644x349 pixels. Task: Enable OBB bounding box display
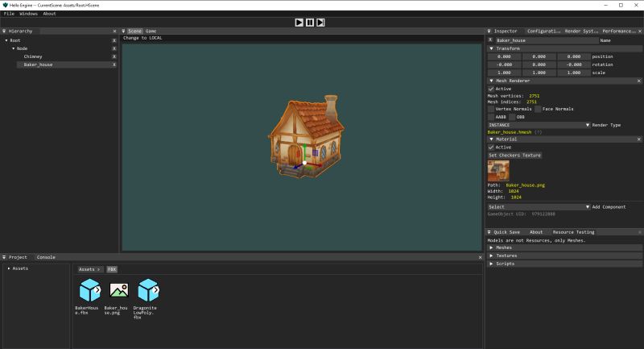coord(512,117)
